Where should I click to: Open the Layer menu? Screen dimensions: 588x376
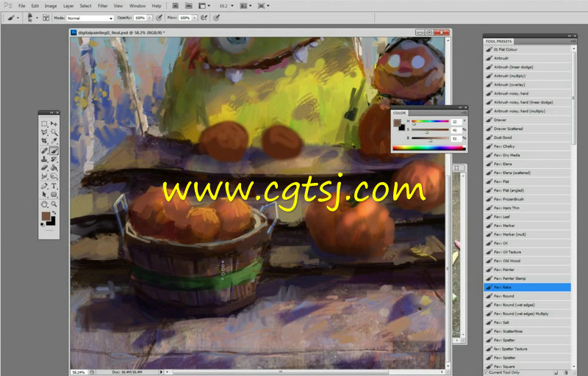click(x=68, y=6)
